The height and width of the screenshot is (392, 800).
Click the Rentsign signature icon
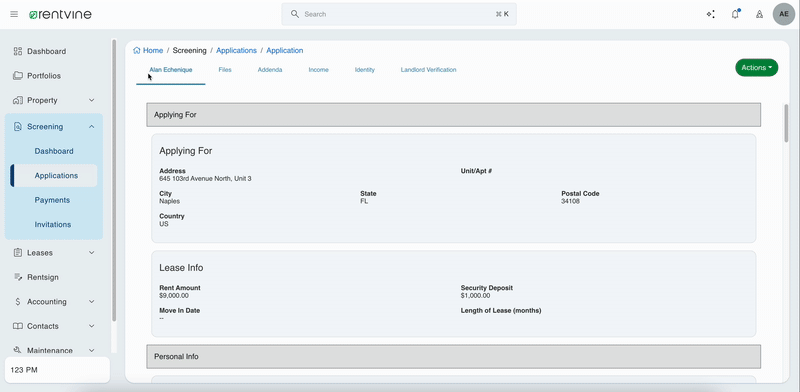(x=18, y=277)
